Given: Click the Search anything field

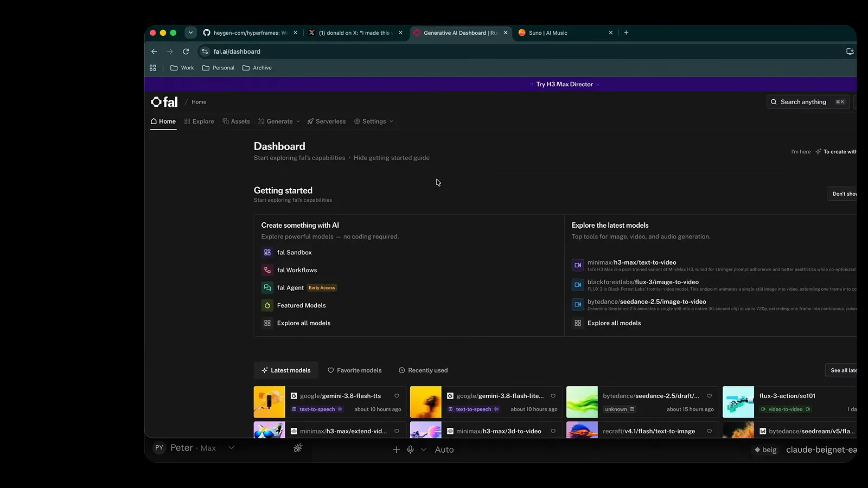Looking at the screenshot, I should 808,102.
